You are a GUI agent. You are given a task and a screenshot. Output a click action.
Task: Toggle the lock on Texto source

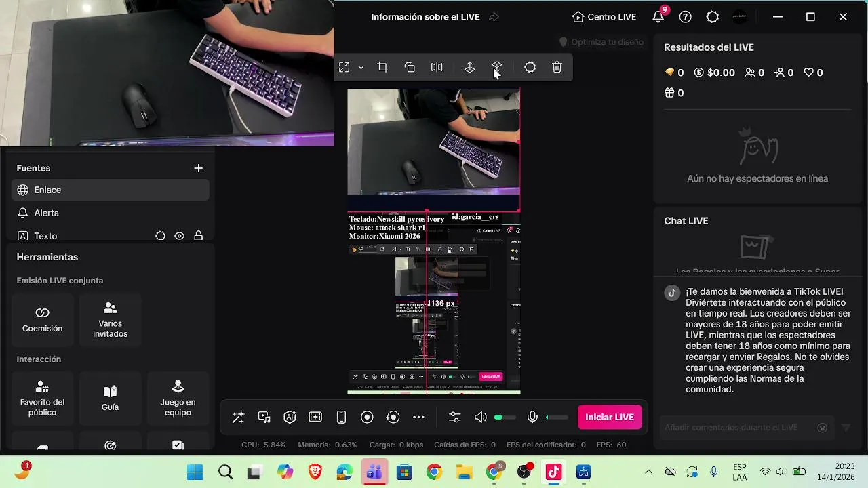[199, 236]
